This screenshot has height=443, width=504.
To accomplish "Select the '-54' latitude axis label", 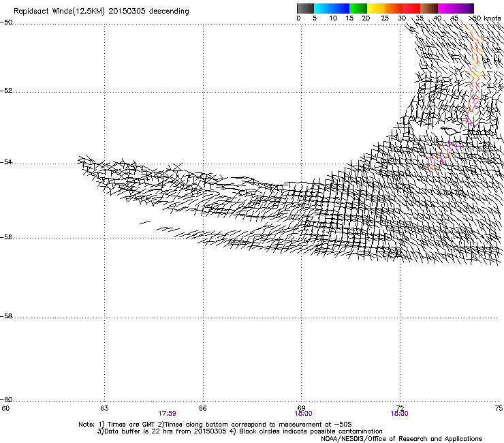I will pos(6,162).
